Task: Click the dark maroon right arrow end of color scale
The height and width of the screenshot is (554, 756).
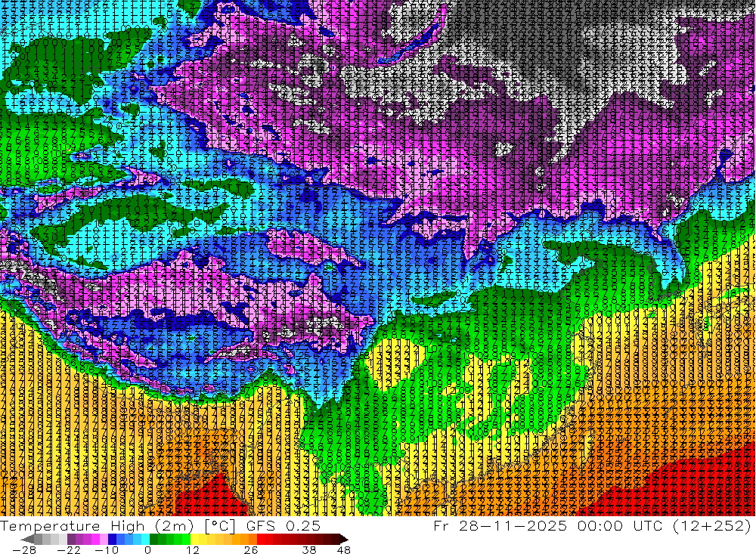Action: point(342,539)
